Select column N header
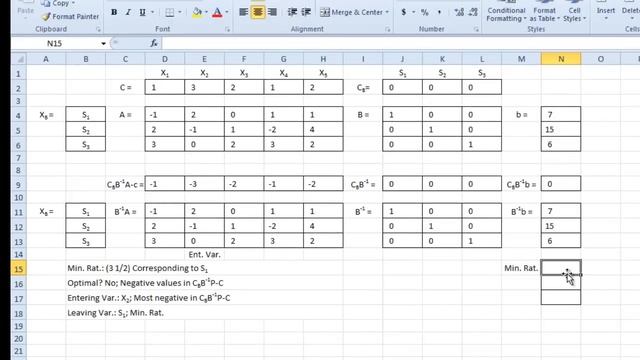Image resolution: width=640 pixels, height=360 pixels. tap(561, 59)
